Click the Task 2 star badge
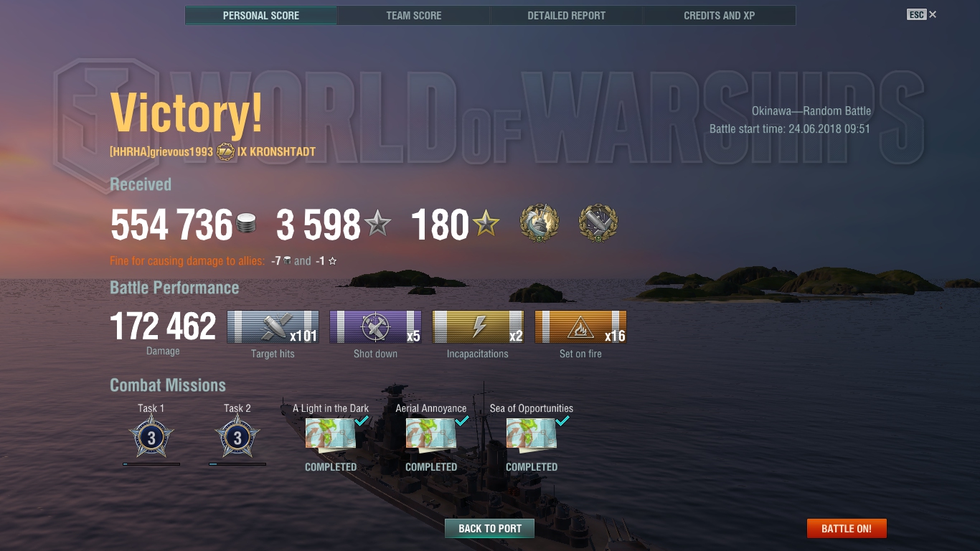Screen dimensions: 980x551 click(x=237, y=437)
